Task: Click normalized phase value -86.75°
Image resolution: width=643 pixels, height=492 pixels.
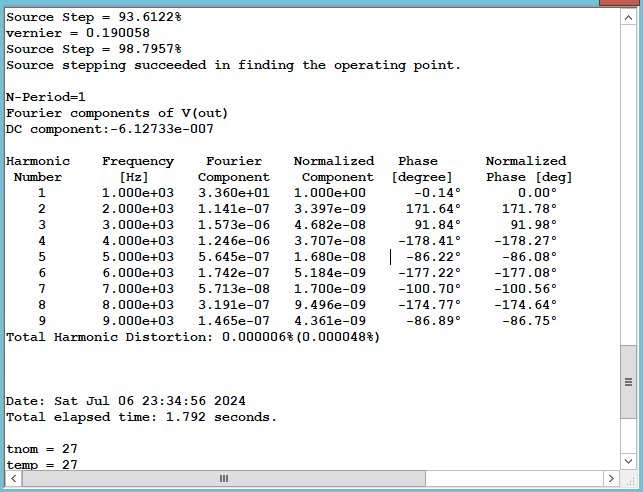Action: (529, 321)
